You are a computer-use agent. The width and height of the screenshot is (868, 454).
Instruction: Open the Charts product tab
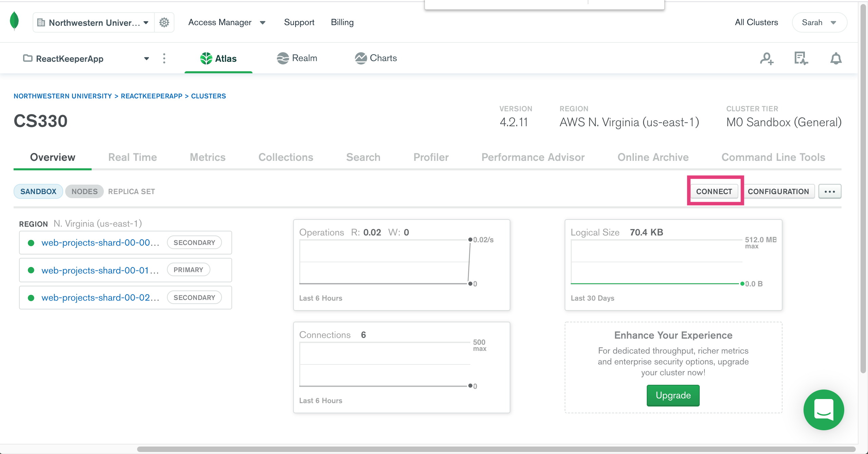(376, 58)
